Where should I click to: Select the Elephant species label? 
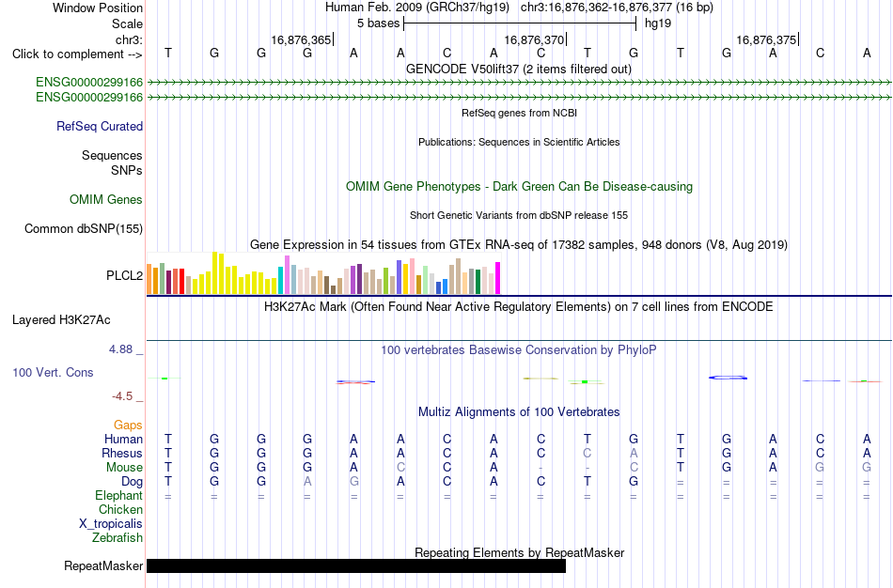click(x=119, y=496)
